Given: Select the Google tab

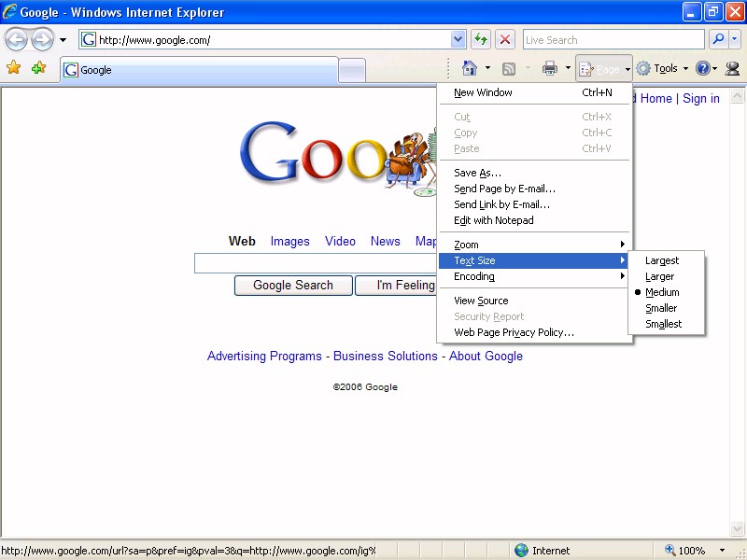Looking at the screenshot, I should (x=199, y=70).
